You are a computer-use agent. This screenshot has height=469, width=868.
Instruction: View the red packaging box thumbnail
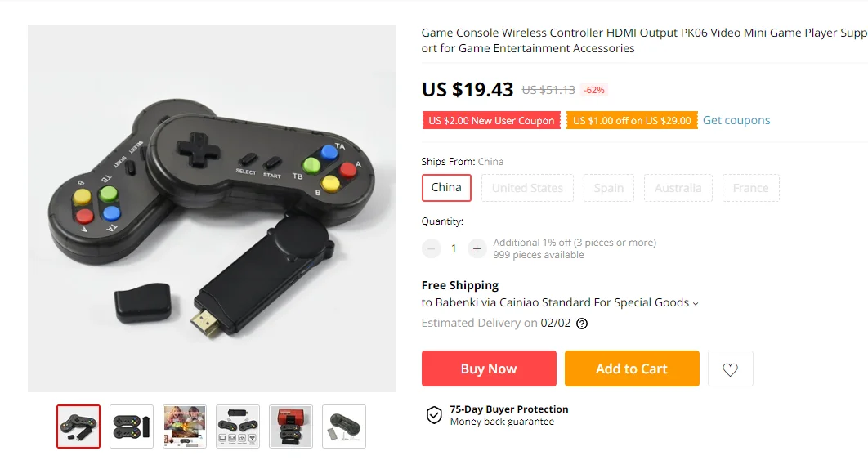(291, 427)
